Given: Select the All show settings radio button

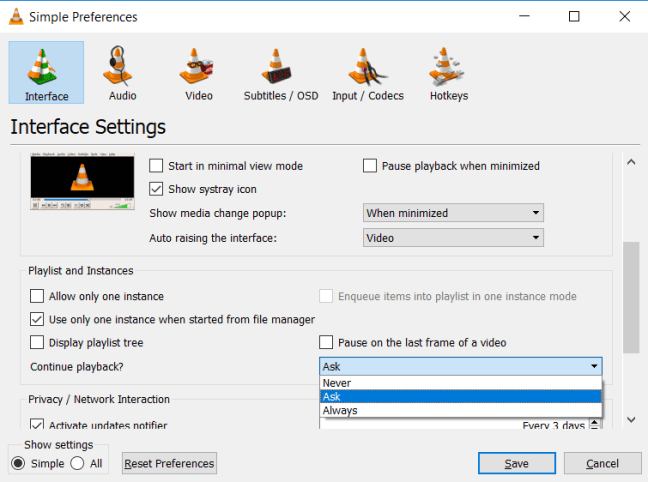Looking at the screenshot, I should tap(78, 463).
